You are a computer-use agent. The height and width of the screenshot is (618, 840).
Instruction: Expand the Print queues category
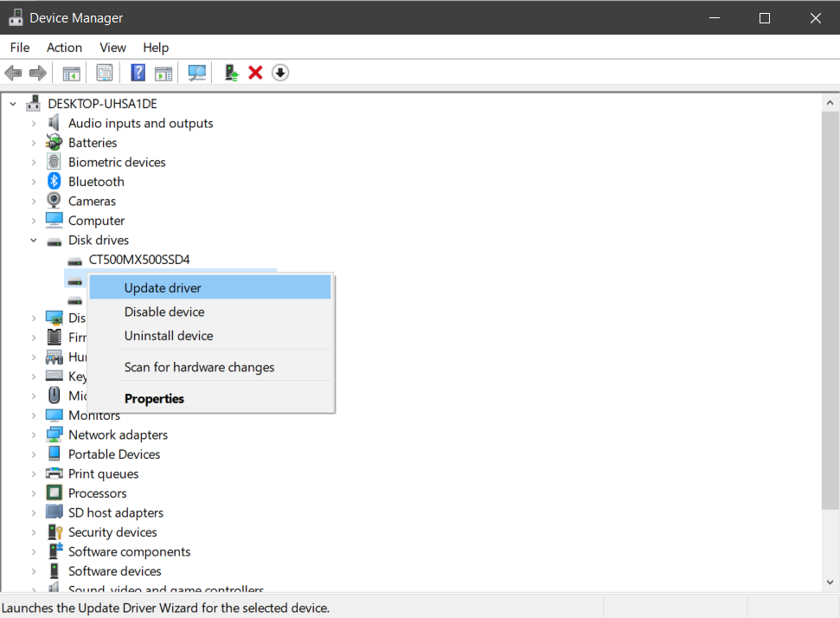34,473
